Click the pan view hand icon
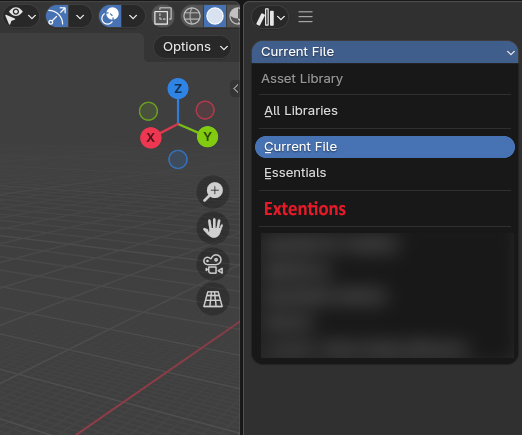Viewport: 522px width, 435px height. [x=213, y=228]
